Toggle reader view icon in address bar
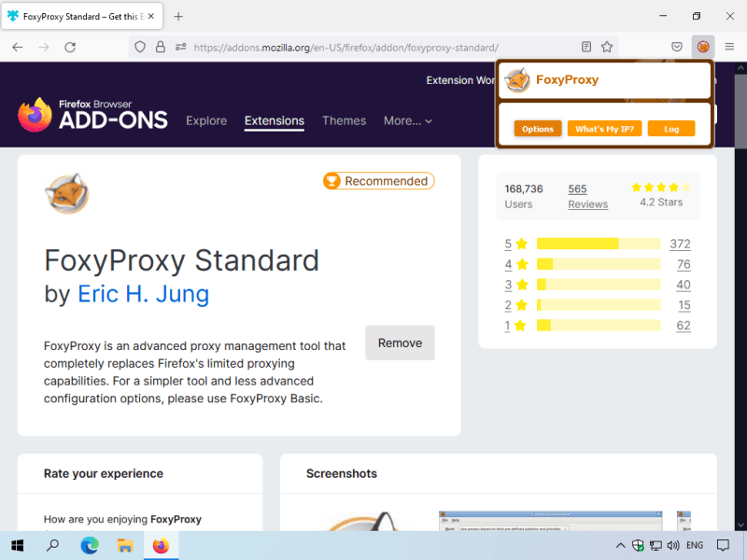 [586, 47]
